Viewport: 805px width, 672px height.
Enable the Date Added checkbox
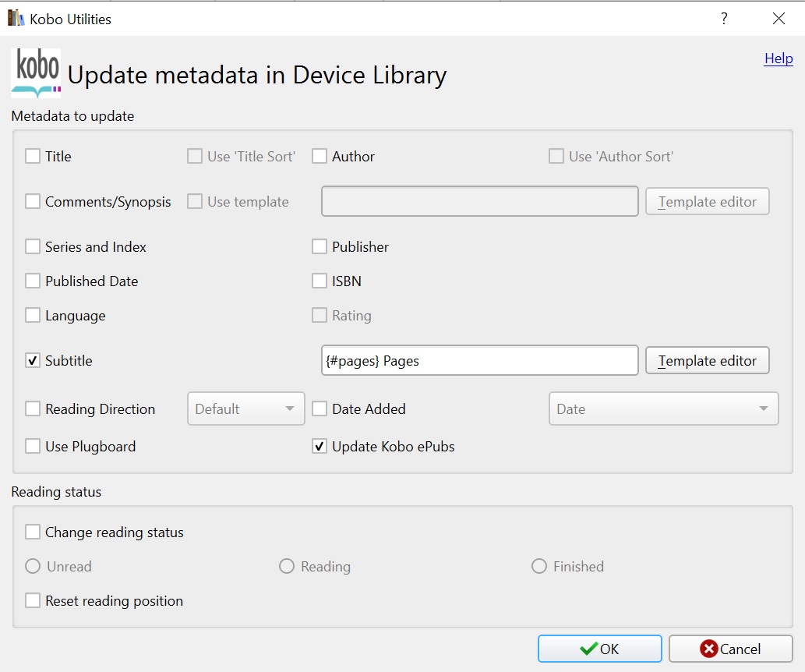(320, 409)
